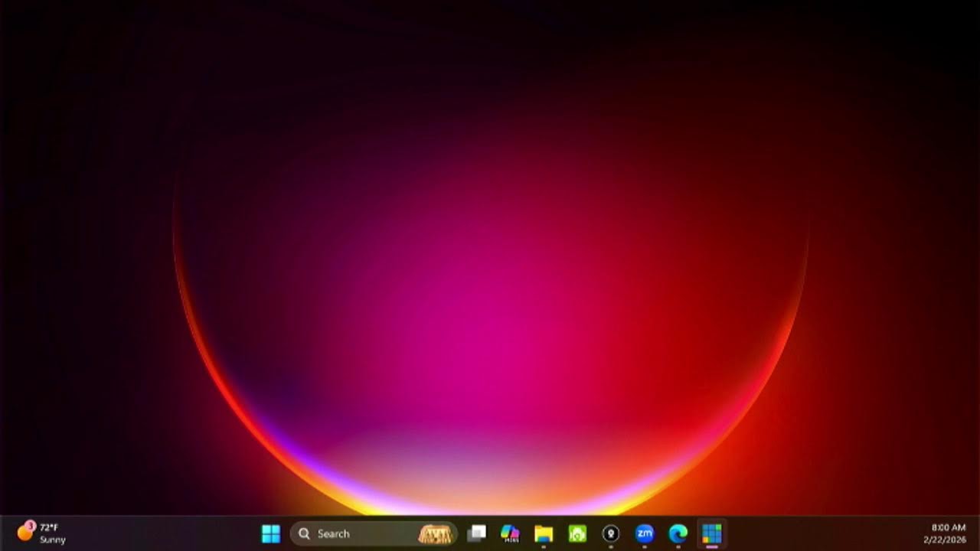Click the search highlight image in search box
The width and height of the screenshot is (980, 551).
[x=435, y=533]
